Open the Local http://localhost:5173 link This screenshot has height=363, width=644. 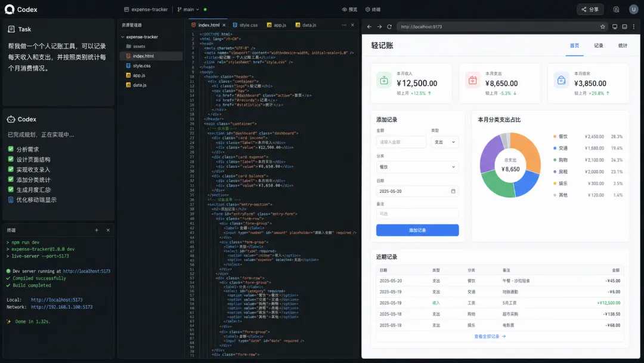pos(57,300)
